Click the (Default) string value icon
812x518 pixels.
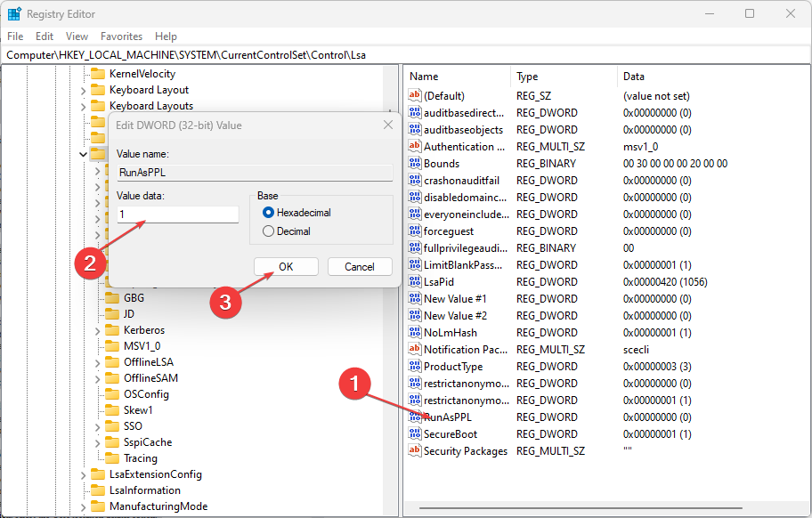pyautogui.click(x=415, y=95)
